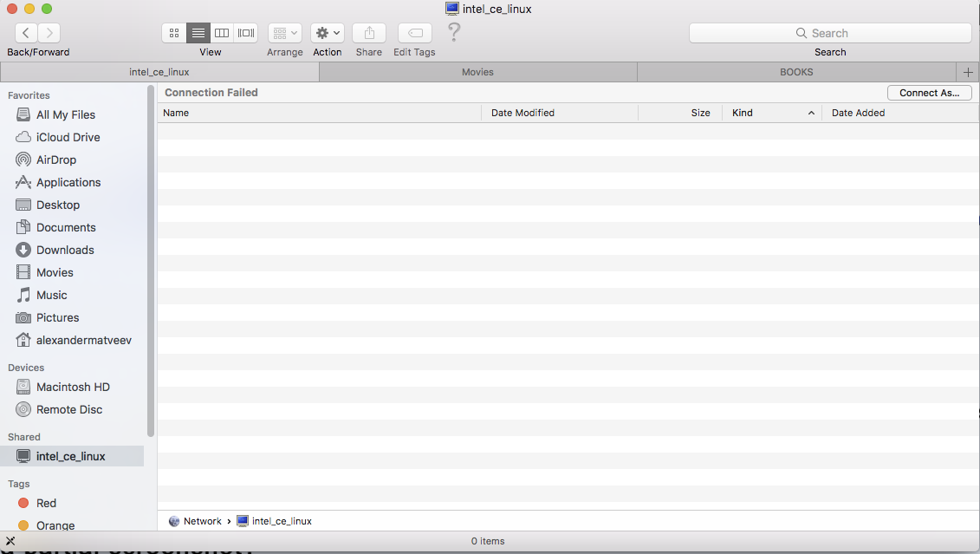Click the sidebar scrollbar

pos(151,261)
